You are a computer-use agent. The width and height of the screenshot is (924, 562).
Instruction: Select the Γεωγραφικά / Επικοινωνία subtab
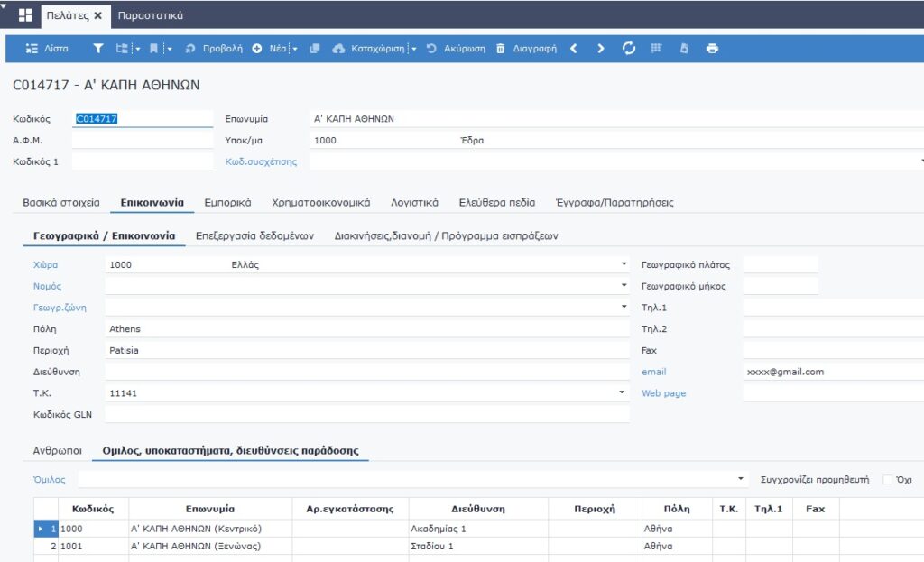[105, 235]
